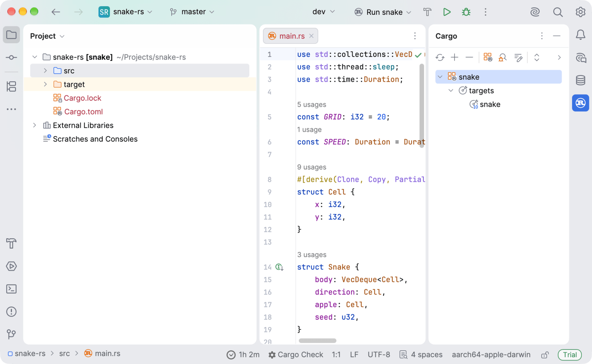This screenshot has height=364, width=592.
Task: Detach Cargo project with minus icon
Action: click(469, 58)
